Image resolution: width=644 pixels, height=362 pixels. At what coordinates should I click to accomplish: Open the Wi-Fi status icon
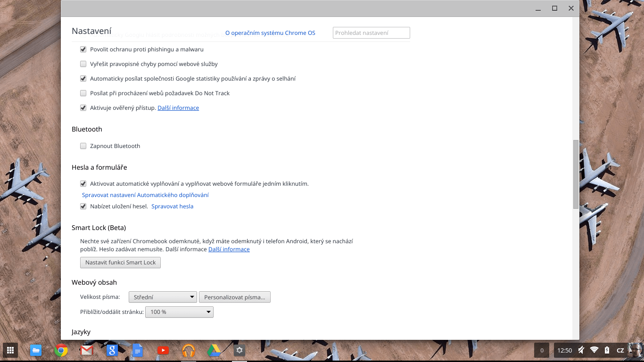(594, 350)
